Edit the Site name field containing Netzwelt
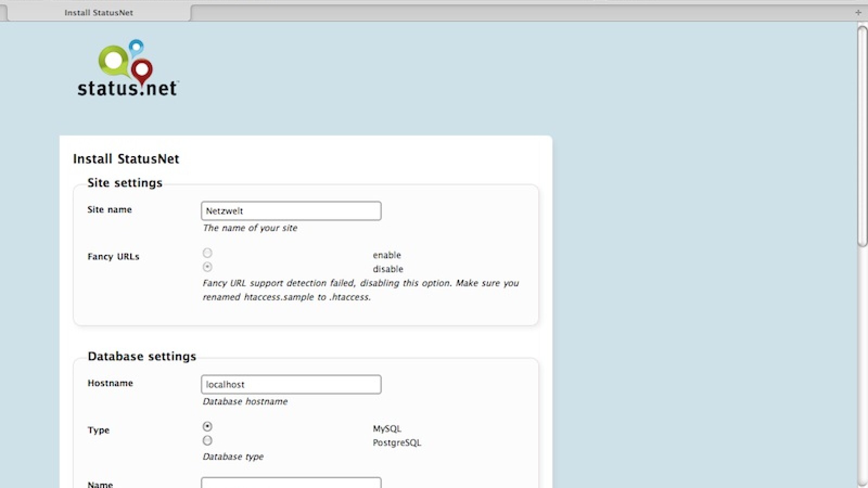This screenshot has height=488, width=868. click(291, 211)
